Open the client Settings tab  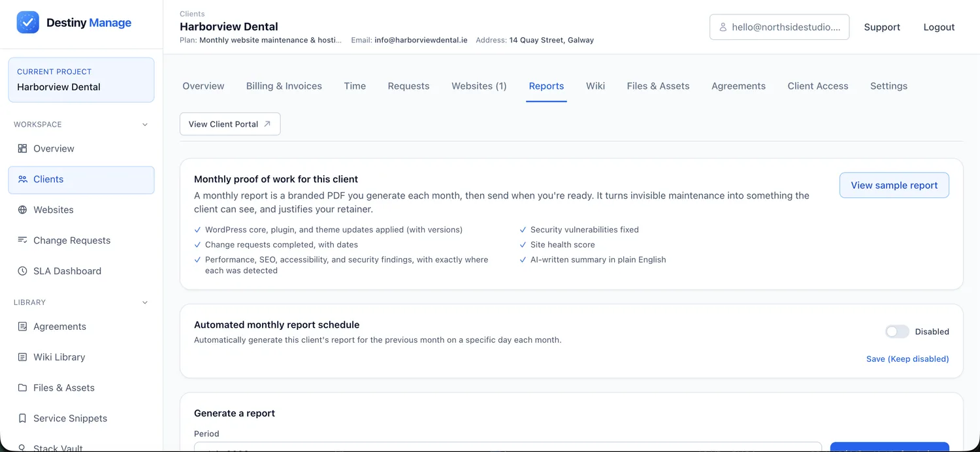(889, 86)
